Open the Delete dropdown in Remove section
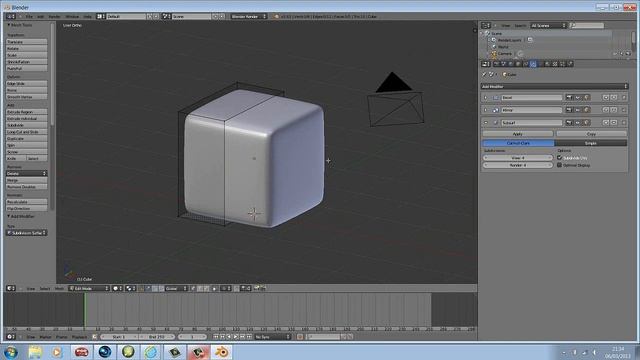 coord(27,173)
